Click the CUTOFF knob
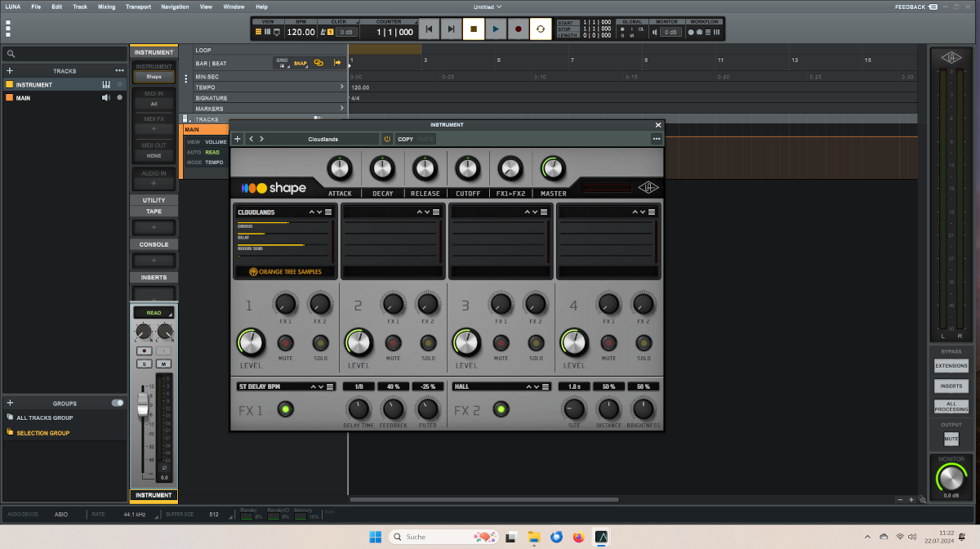980x549 pixels. pos(467,168)
